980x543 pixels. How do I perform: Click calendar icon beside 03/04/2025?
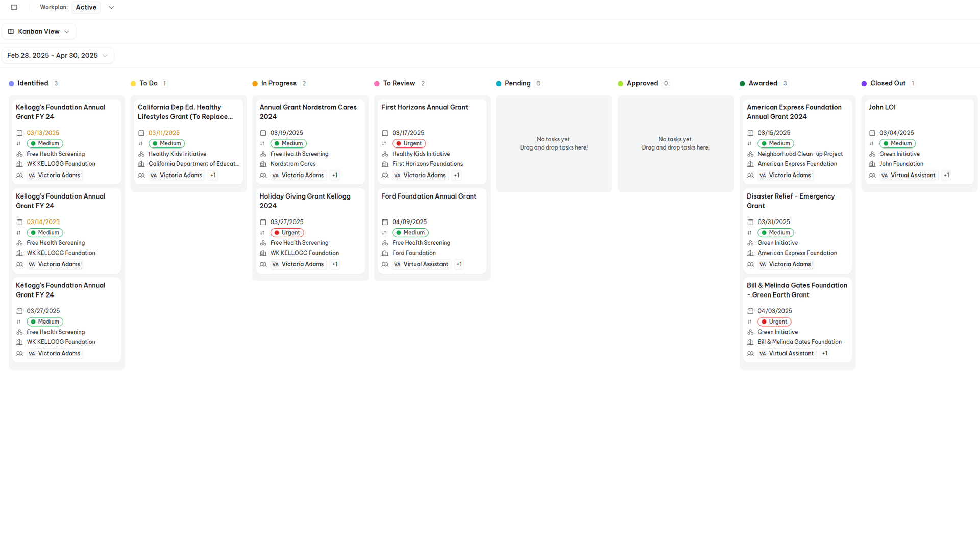(x=872, y=133)
